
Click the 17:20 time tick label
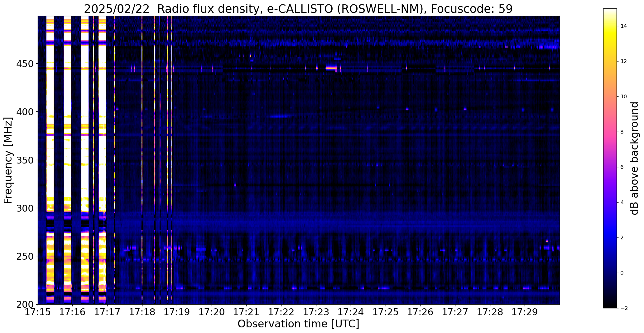tap(212, 312)
